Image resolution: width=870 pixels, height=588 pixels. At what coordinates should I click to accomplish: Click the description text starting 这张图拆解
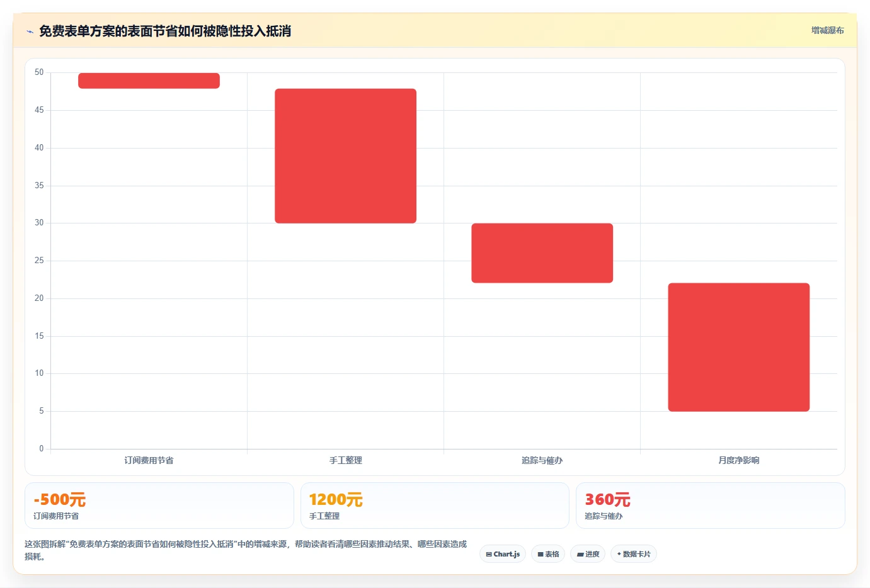(x=246, y=550)
